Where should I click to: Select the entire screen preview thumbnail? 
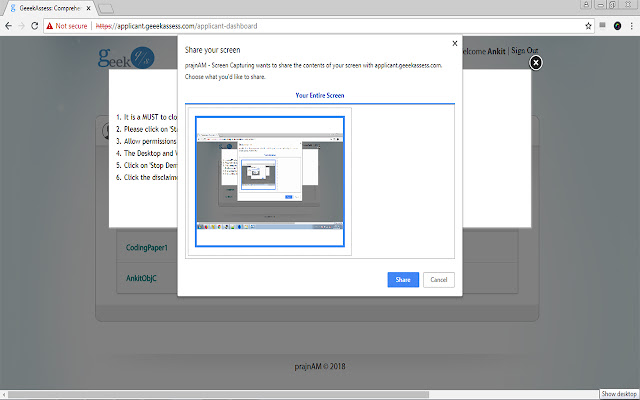269,181
